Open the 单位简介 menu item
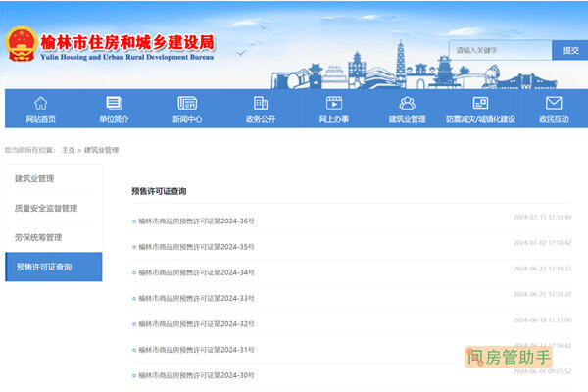The image size is (588, 392). click(114, 119)
